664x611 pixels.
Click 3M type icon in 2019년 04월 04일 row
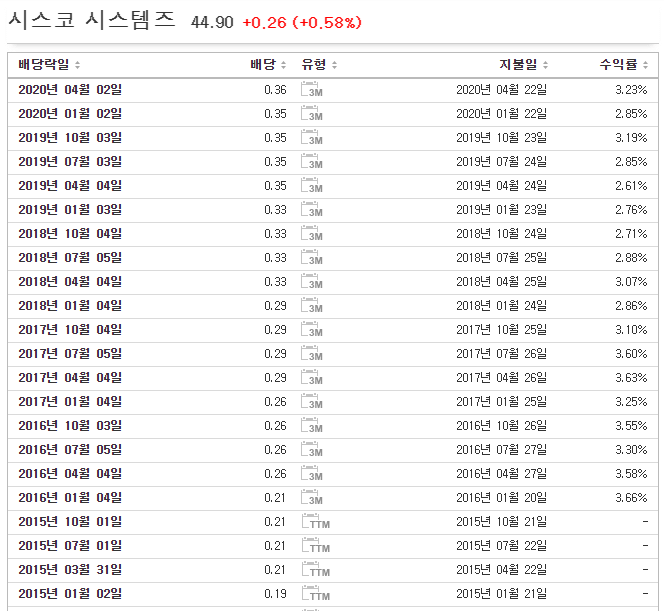[312, 185]
